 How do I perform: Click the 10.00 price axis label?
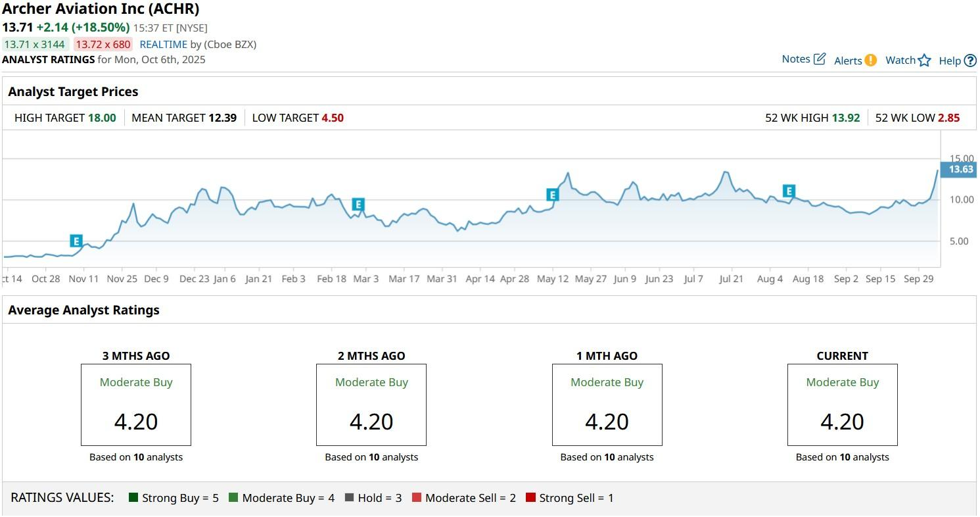pos(961,200)
